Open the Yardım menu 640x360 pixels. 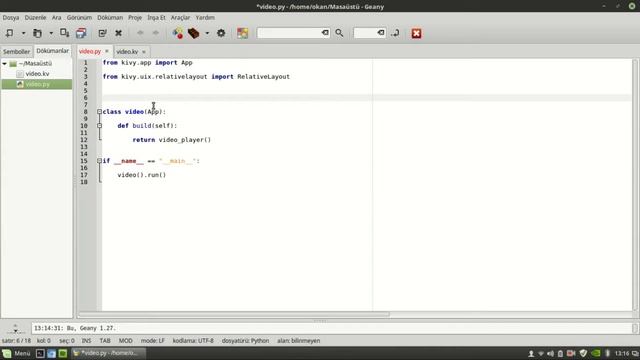pos(205,18)
